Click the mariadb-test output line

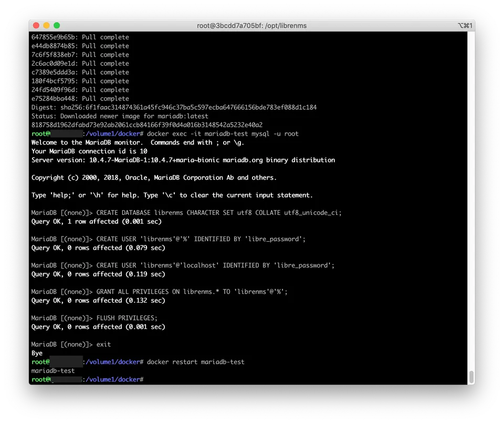tap(53, 371)
